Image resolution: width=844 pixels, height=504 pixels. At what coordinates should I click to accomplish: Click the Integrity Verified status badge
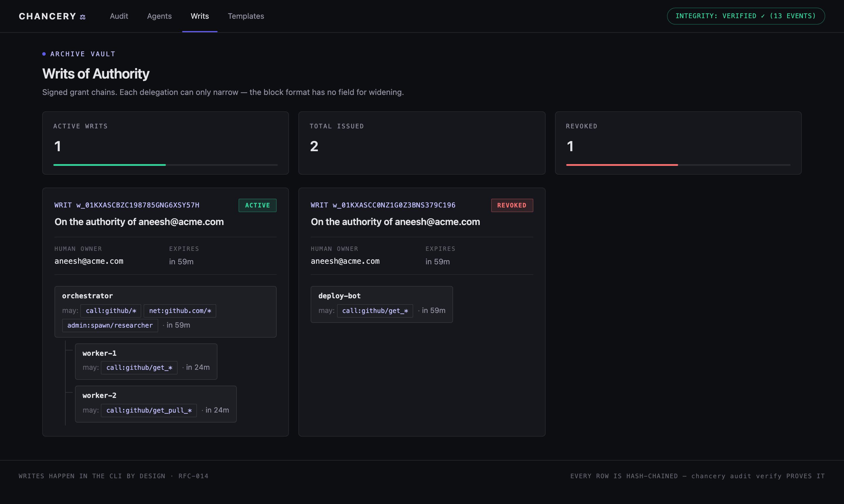[746, 16]
